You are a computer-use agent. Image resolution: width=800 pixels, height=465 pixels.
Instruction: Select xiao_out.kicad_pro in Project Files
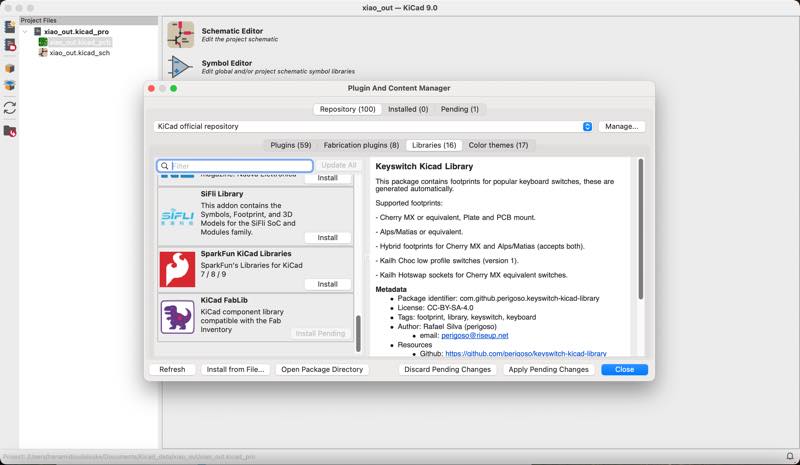77,32
